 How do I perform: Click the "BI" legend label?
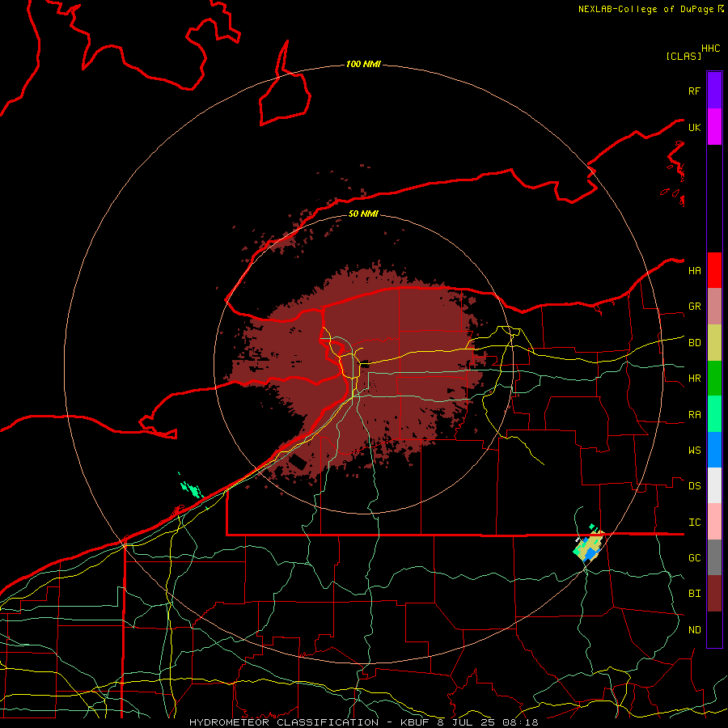[x=694, y=594]
